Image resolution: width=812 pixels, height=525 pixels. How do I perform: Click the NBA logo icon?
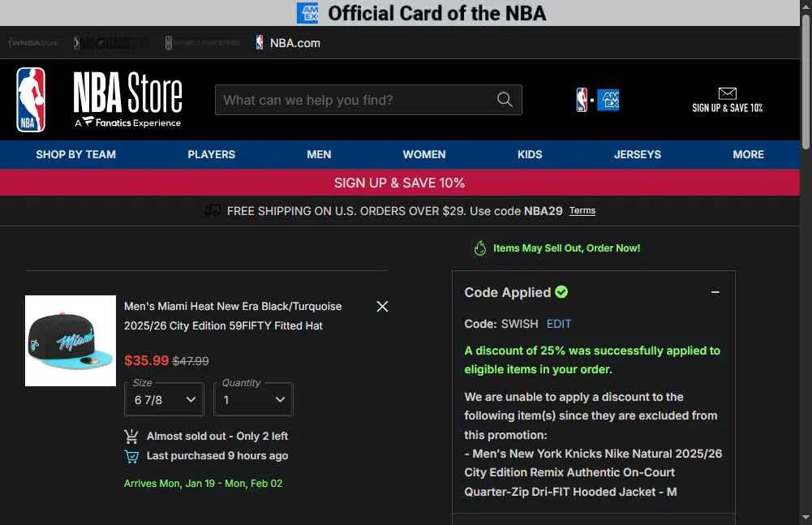coord(31,100)
